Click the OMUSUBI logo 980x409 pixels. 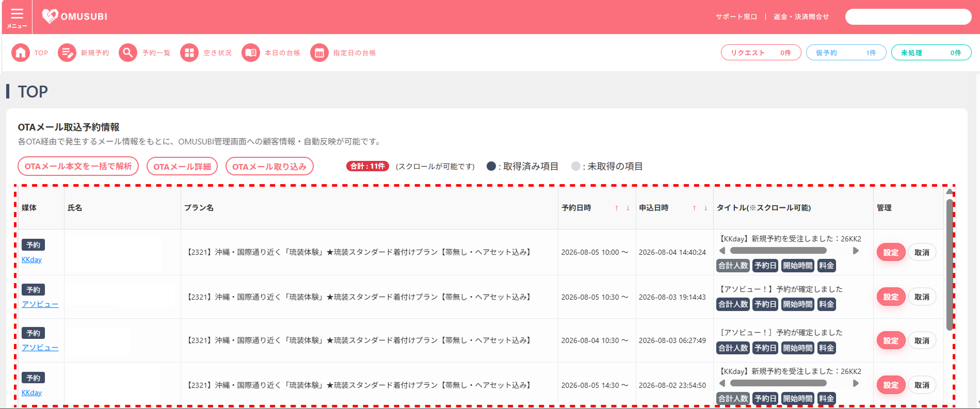pyautogui.click(x=74, y=17)
